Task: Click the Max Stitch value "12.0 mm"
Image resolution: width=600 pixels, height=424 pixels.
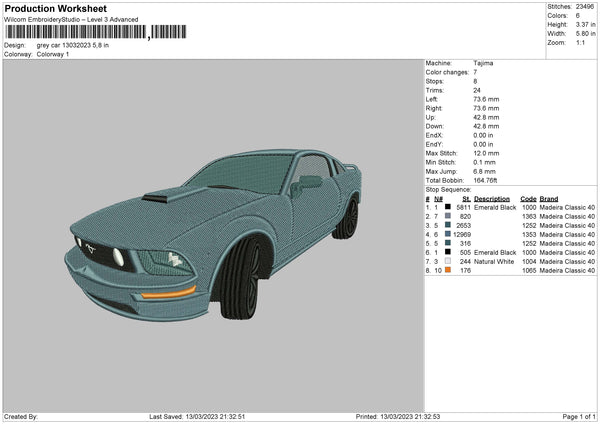Action: (x=486, y=153)
